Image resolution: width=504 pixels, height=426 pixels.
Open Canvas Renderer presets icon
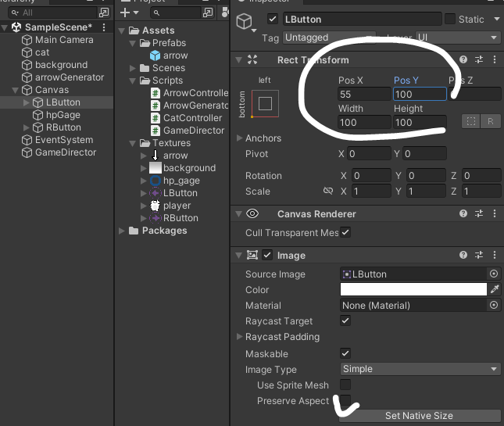click(479, 213)
